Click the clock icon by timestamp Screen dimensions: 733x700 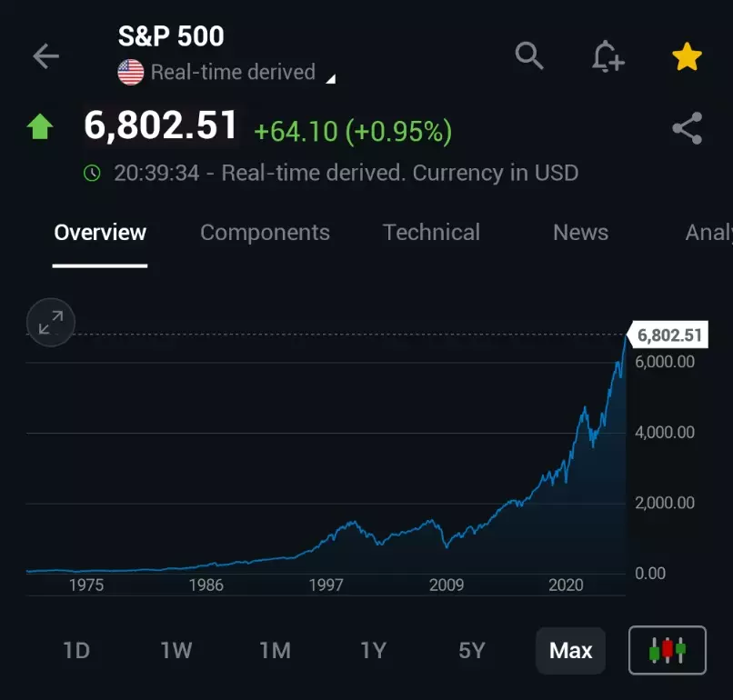[x=92, y=173]
